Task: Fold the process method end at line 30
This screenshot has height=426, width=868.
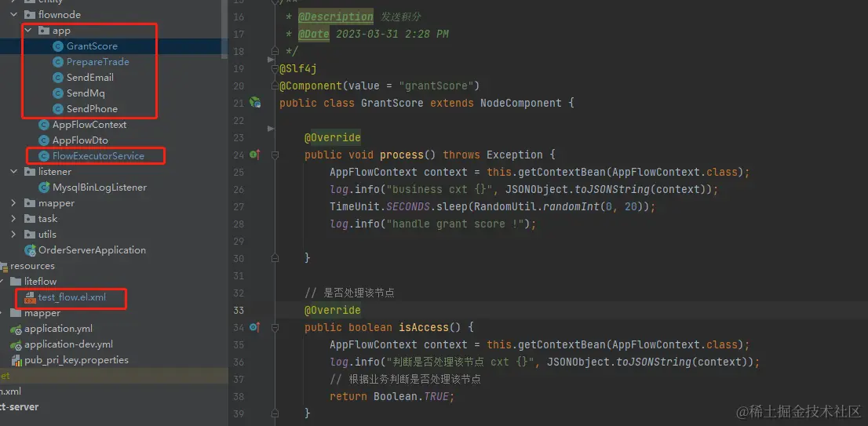Action: 275,258
